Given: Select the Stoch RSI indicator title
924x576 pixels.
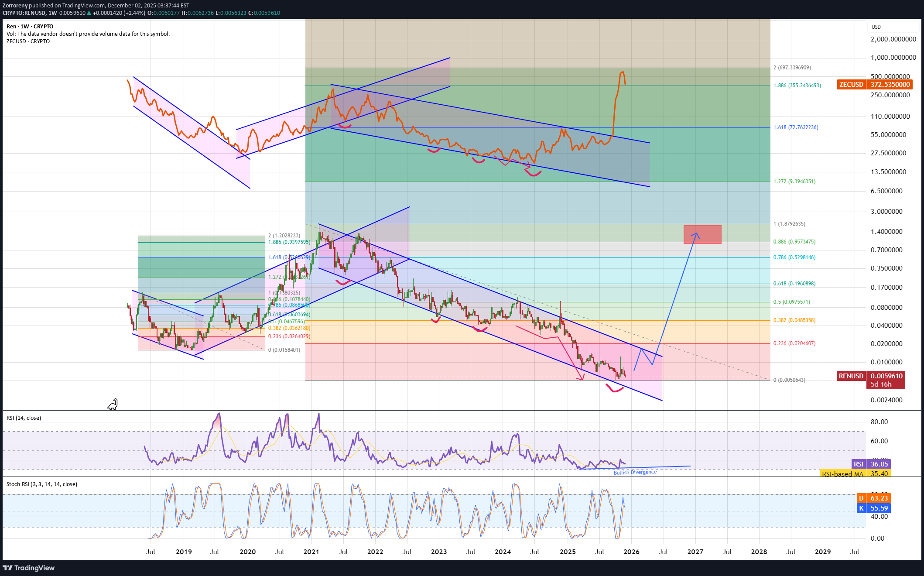Looking at the screenshot, I should (x=42, y=484).
